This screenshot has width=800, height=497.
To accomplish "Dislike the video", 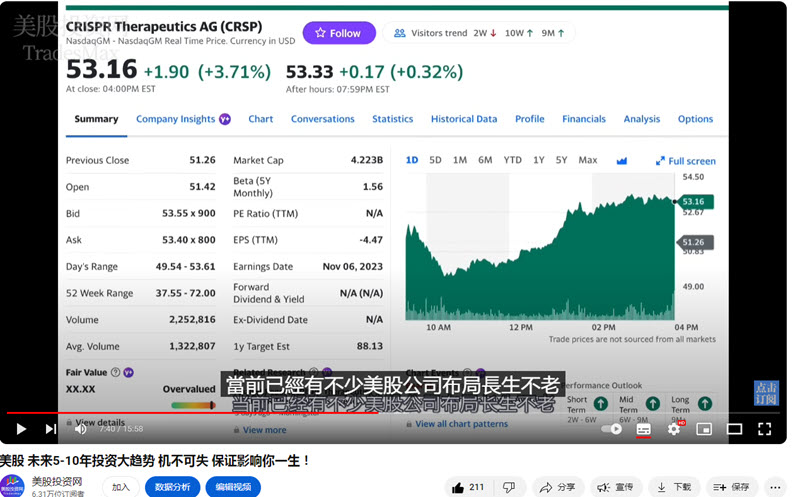I will pos(509,487).
